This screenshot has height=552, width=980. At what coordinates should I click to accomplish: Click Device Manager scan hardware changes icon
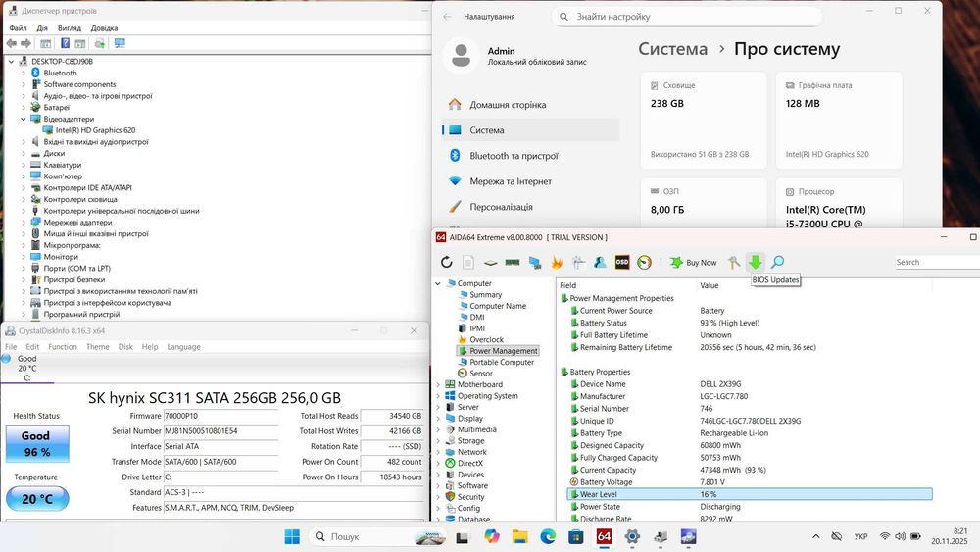click(99, 43)
